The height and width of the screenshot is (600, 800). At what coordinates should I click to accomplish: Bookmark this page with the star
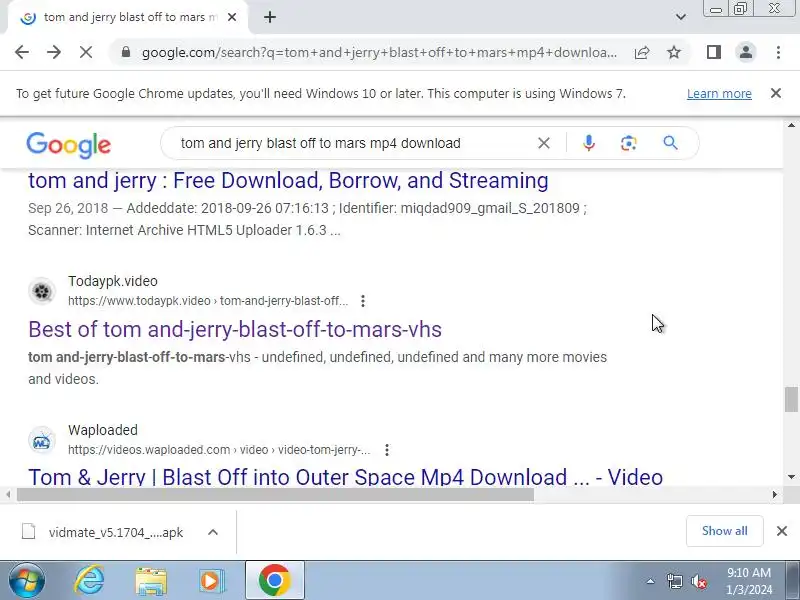pos(674,52)
